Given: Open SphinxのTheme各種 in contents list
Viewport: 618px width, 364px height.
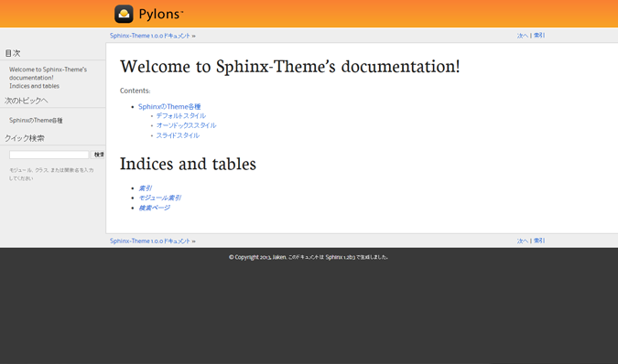Looking at the screenshot, I should click(169, 107).
